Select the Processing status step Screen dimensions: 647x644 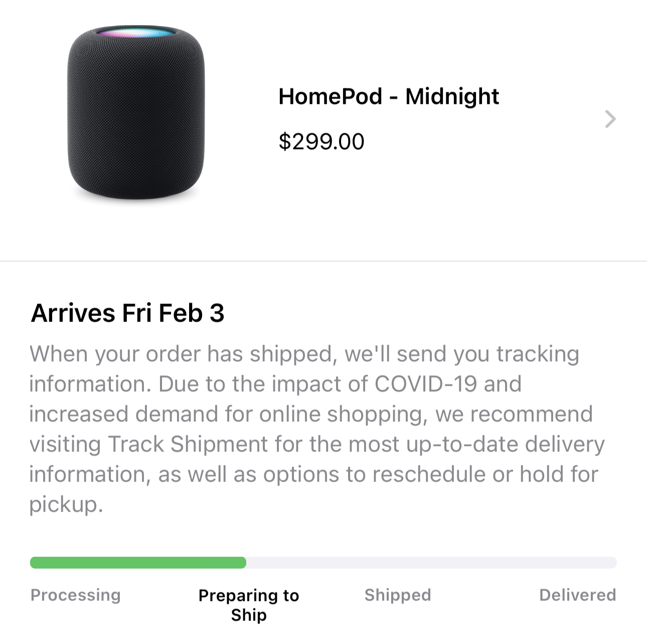click(x=76, y=595)
